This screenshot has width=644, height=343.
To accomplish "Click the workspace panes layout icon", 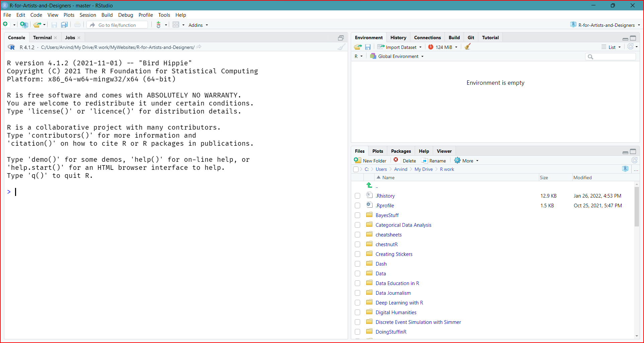I will tap(176, 25).
